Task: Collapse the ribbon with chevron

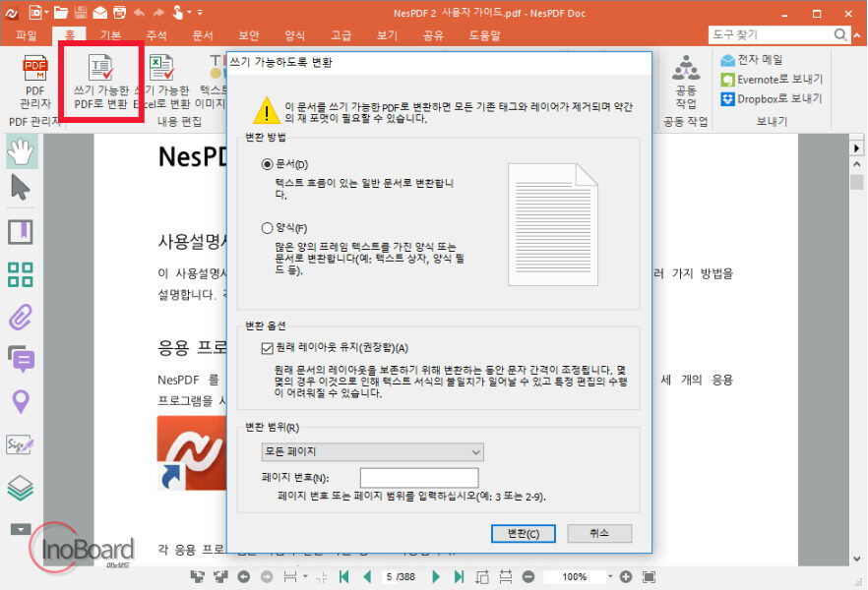Action: [x=857, y=34]
